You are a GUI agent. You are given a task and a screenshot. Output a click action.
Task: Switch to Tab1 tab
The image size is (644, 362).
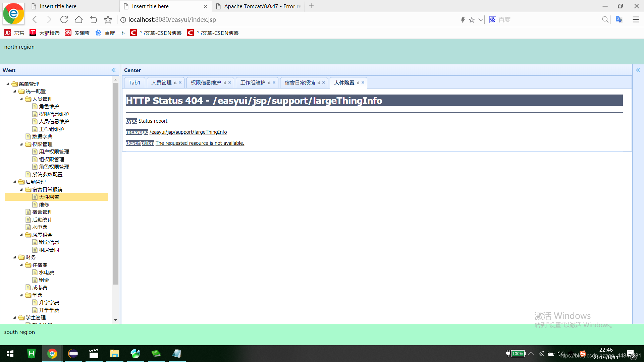[135, 82]
